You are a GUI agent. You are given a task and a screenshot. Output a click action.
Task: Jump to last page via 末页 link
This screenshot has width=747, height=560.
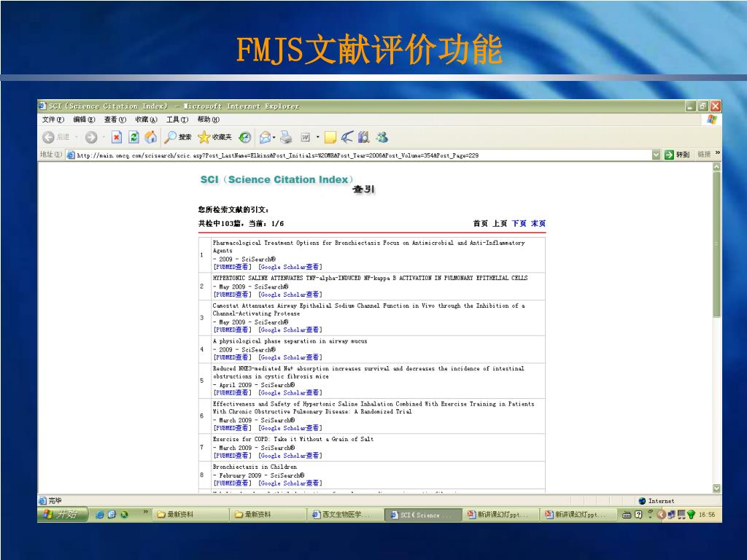tap(538, 223)
